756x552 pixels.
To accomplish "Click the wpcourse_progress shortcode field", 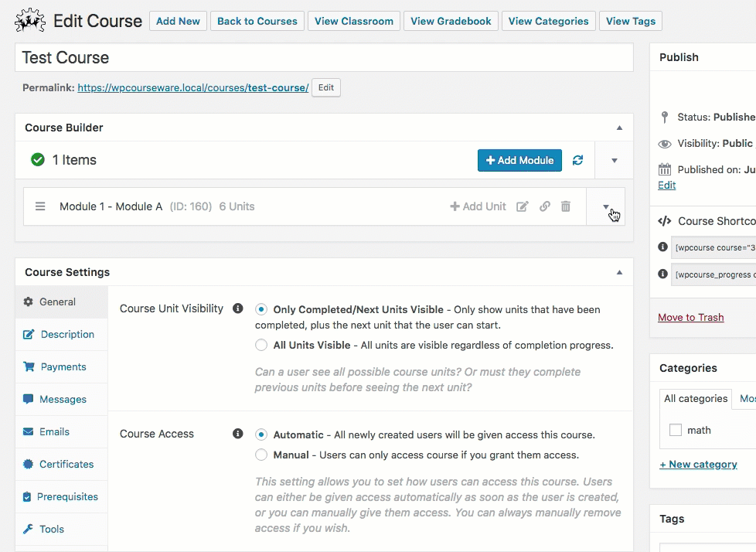I will [713, 274].
